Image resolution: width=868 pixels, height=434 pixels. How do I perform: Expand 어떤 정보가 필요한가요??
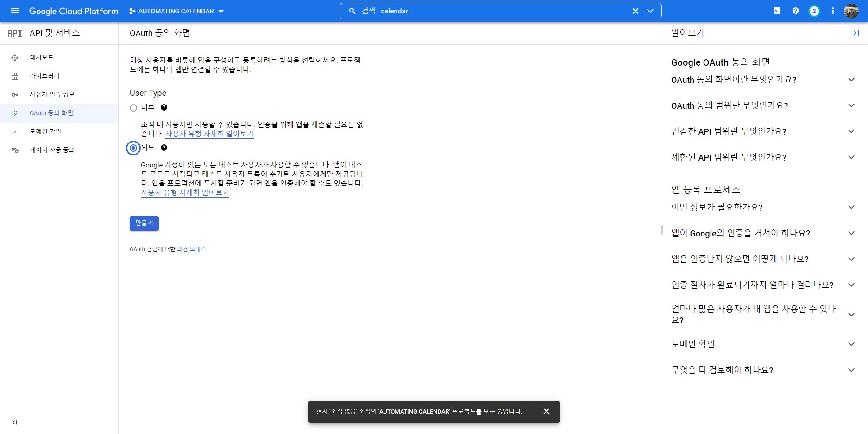click(x=763, y=207)
